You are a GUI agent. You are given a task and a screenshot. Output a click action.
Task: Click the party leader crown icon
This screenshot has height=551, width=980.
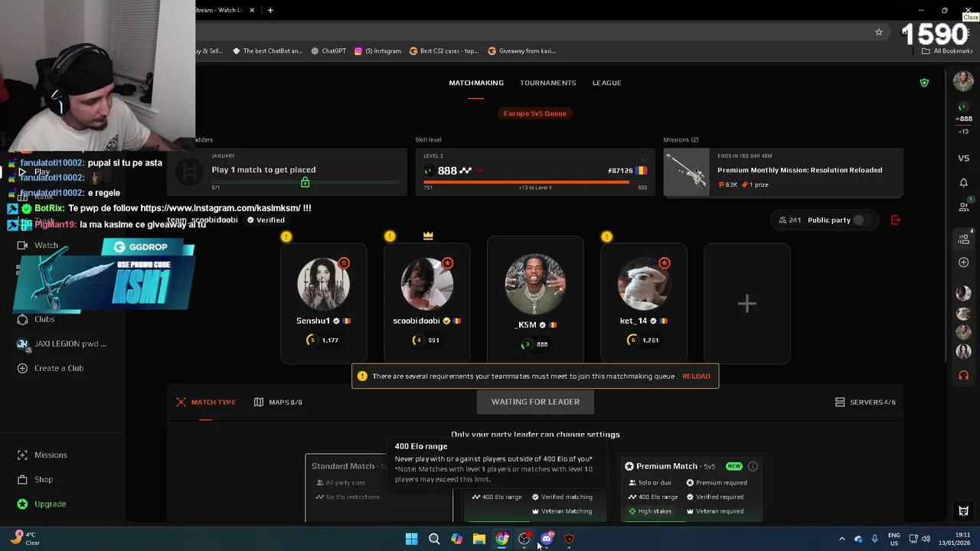[428, 236]
